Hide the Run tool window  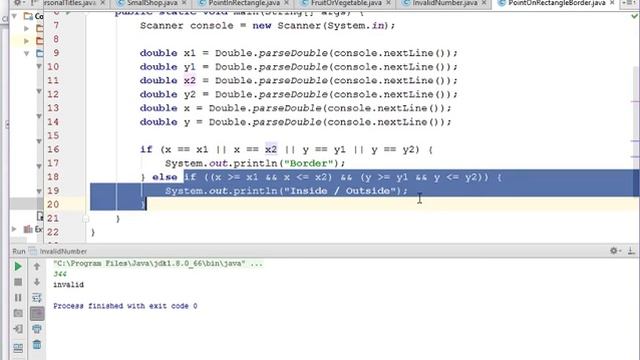tap(631, 251)
